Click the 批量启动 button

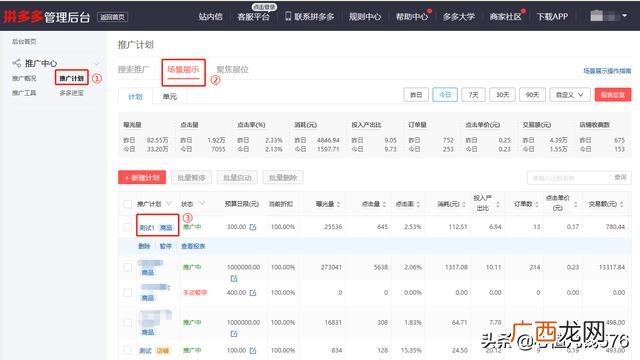pos(237,178)
